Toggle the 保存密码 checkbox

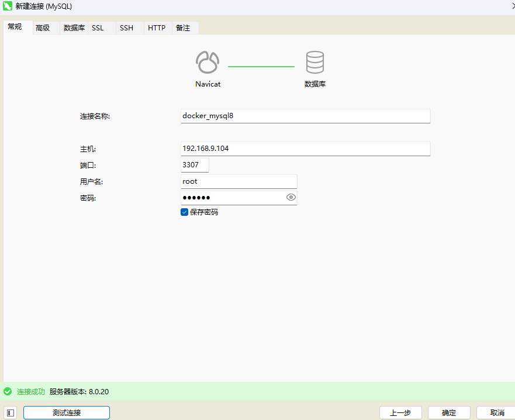coord(184,212)
